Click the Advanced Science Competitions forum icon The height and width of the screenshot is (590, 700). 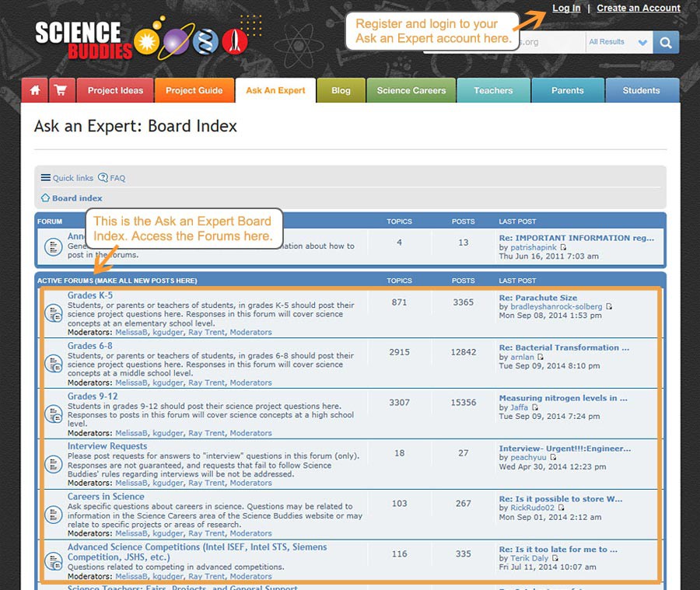coord(54,561)
